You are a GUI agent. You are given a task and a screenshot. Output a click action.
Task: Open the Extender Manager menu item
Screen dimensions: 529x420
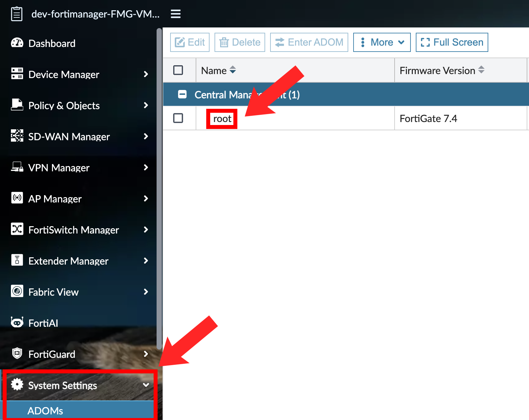(68, 261)
